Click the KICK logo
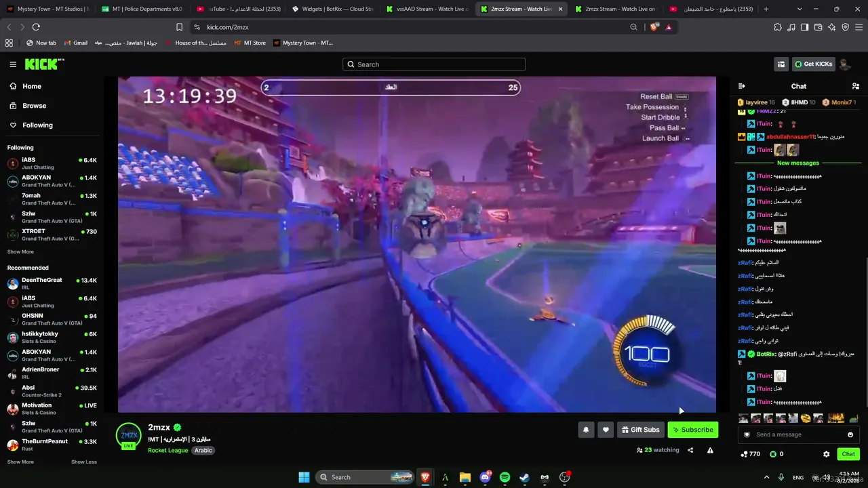Viewport: 868px width, 488px height. [44, 64]
